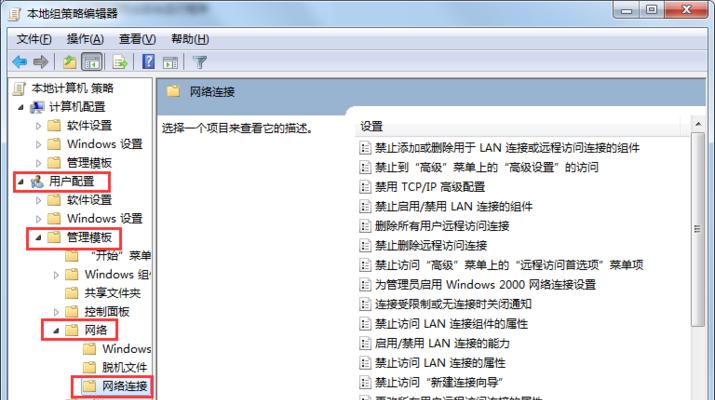Toggle the show/hide console tree icon
The height and width of the screenshot is (400, 715).
[x=92, y=62]
